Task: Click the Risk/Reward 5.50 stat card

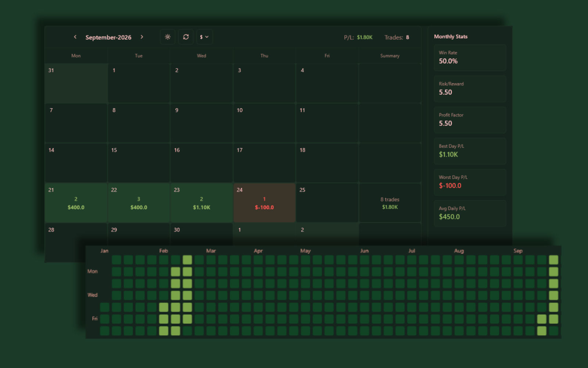Action: point(470,89)
